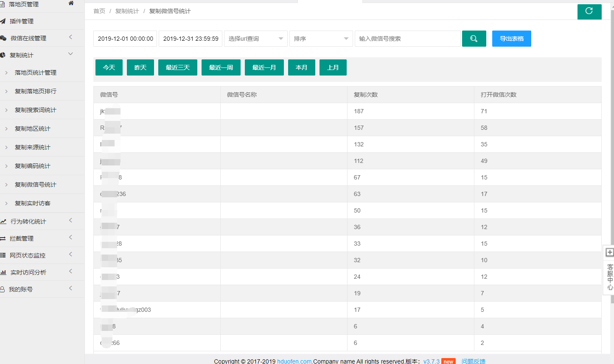Click the real-time visit analysis bar-chart icon
This screenshot has width=614, height=364.
[3, 272]
